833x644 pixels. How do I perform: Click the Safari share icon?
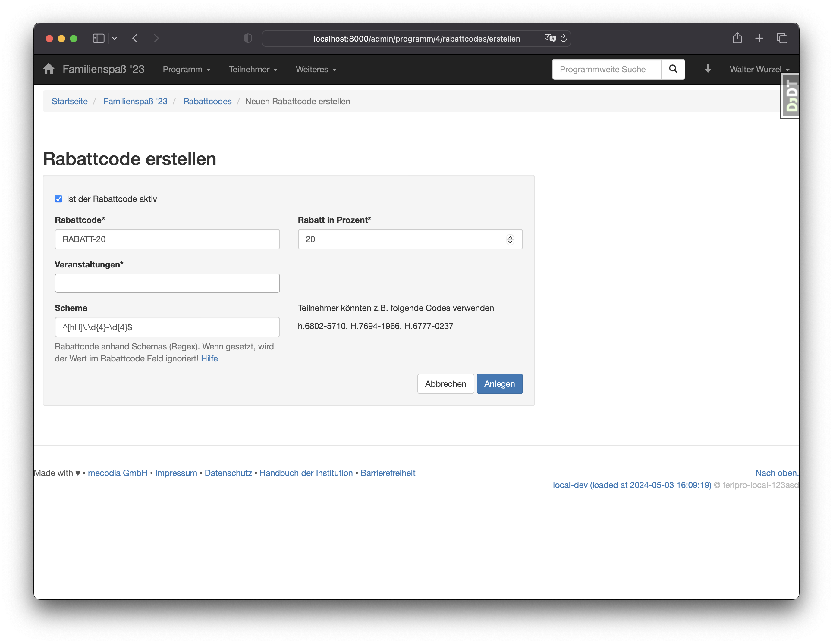coord(737,38)
